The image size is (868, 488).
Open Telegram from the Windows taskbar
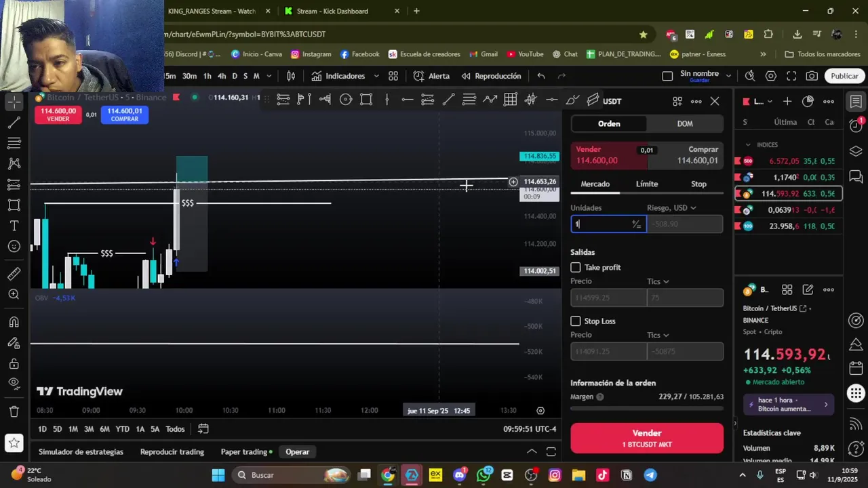pos(650,475)
